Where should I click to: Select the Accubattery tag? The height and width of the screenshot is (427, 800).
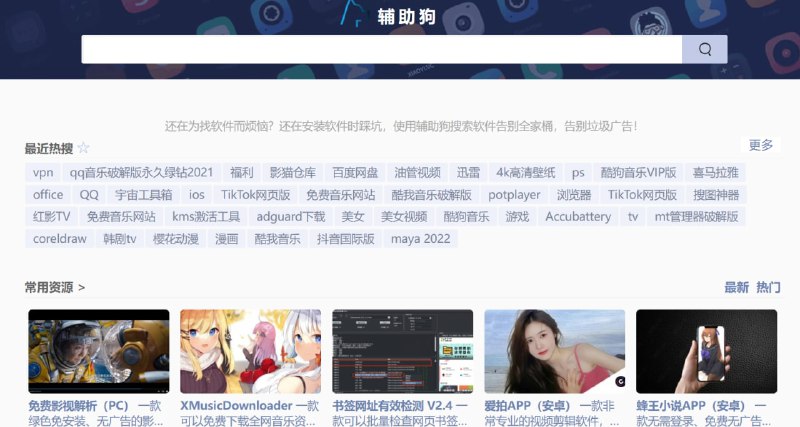578,216
